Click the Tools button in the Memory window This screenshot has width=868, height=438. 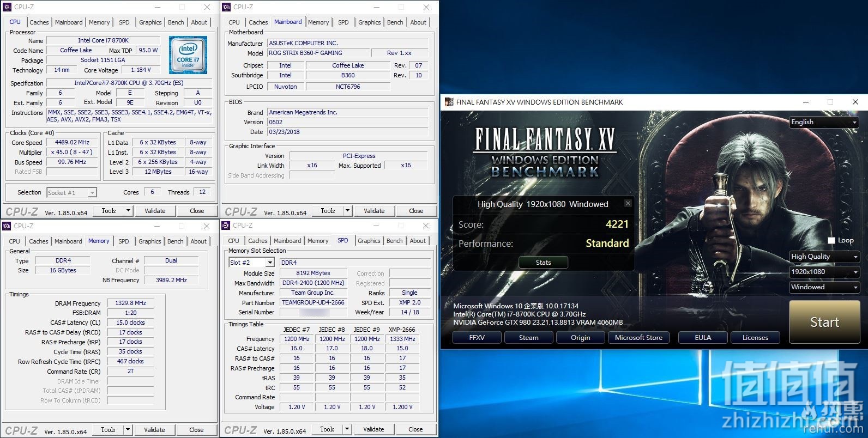point(108,429)
